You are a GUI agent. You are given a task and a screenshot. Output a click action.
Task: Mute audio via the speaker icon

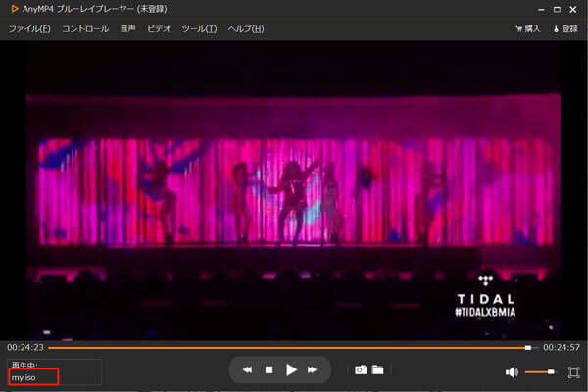pos(512,372)
